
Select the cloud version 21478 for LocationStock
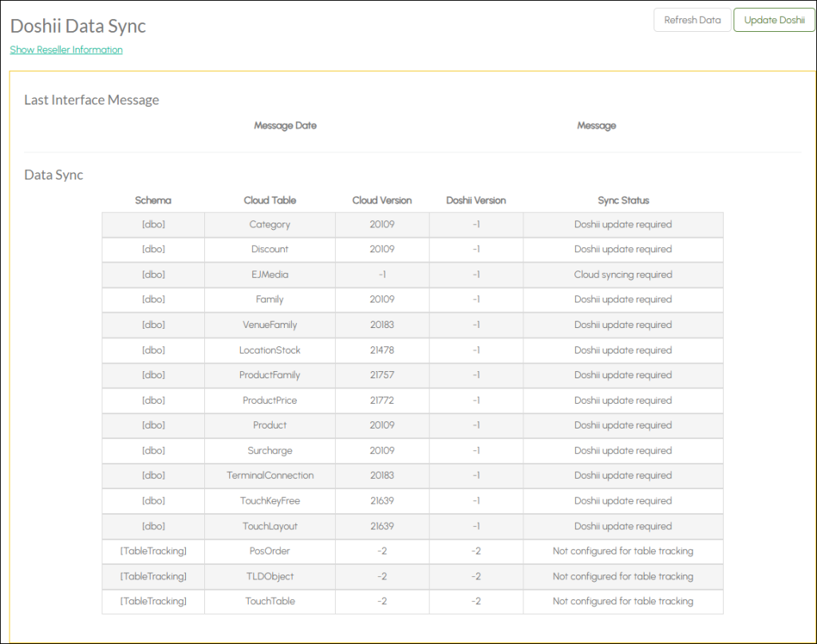382,350
